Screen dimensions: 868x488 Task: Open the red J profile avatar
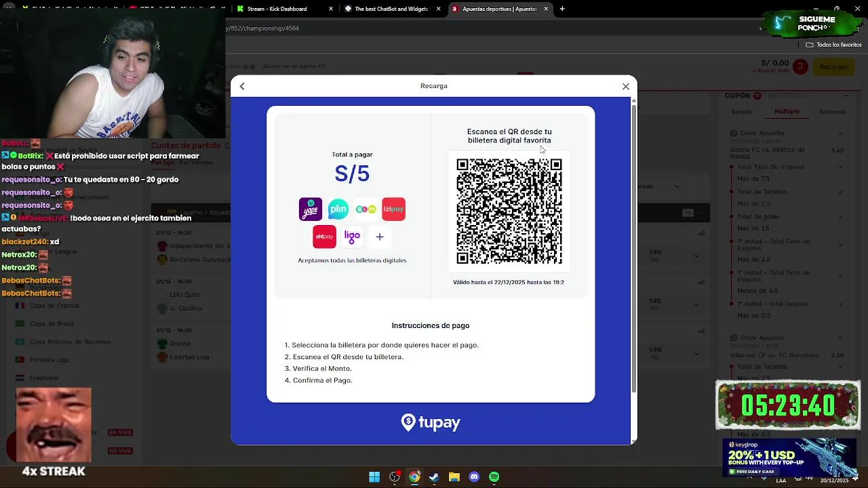click(801, 66)
